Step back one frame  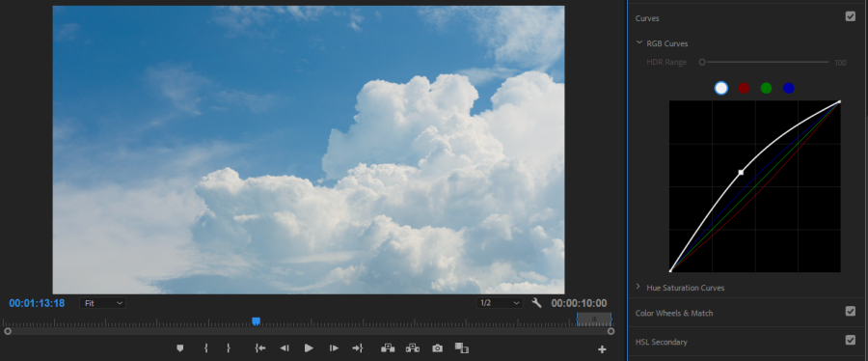tap(284, 348)
